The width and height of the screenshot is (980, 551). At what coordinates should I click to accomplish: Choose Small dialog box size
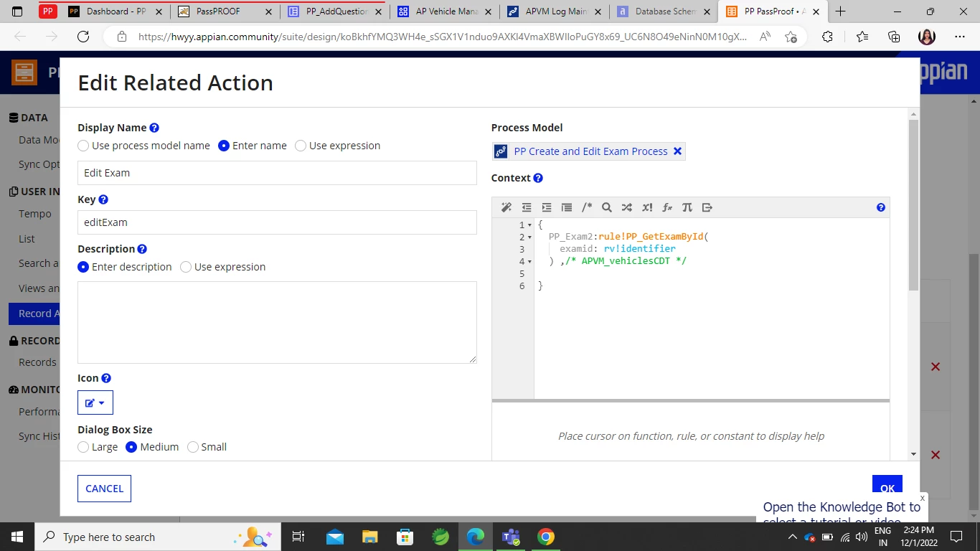click(x=193, y=447)
